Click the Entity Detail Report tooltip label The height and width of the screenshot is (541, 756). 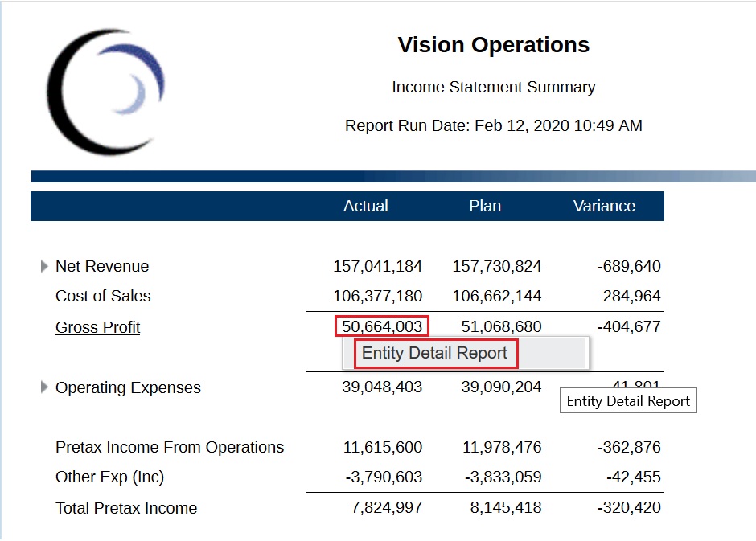click(x=628, y=400)
